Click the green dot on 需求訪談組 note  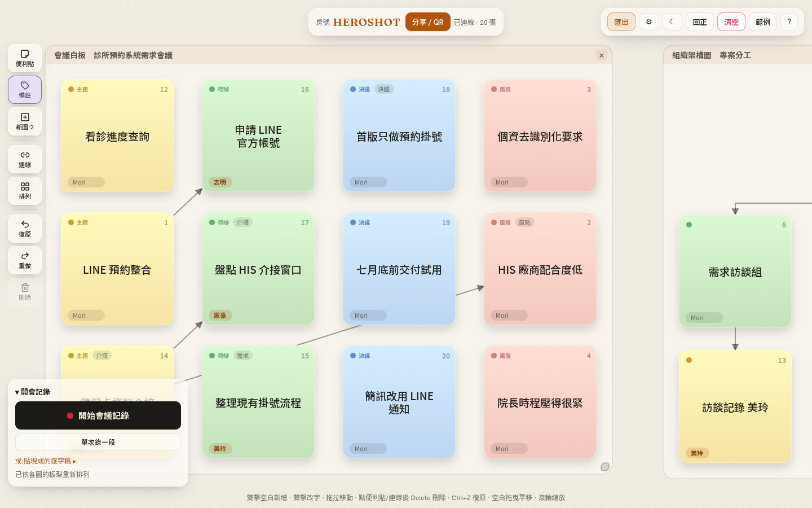point(689,225)
